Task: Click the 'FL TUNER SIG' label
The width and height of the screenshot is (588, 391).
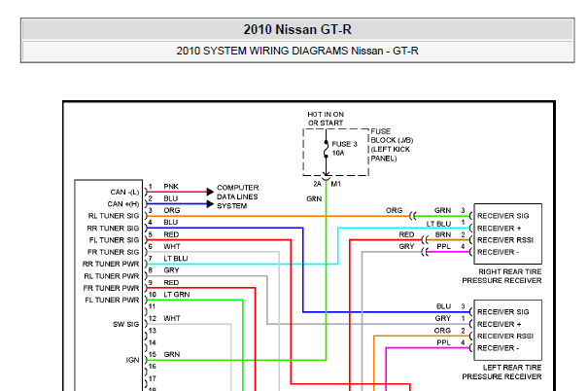Action: tap(114, 240)
